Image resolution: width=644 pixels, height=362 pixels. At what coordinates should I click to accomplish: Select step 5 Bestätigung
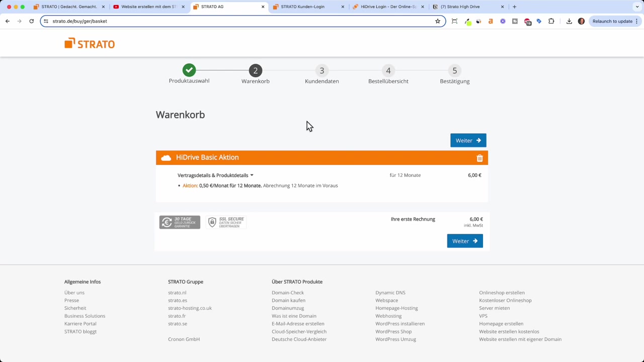455,74
